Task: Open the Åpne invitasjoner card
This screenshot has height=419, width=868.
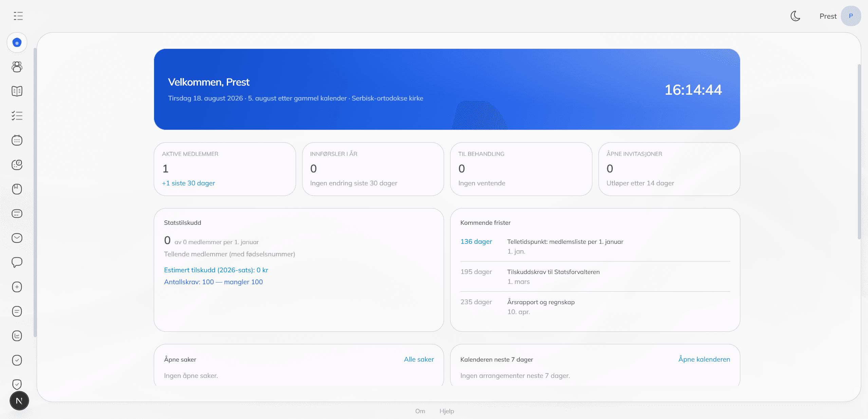Action: click(x=669, y=169)
